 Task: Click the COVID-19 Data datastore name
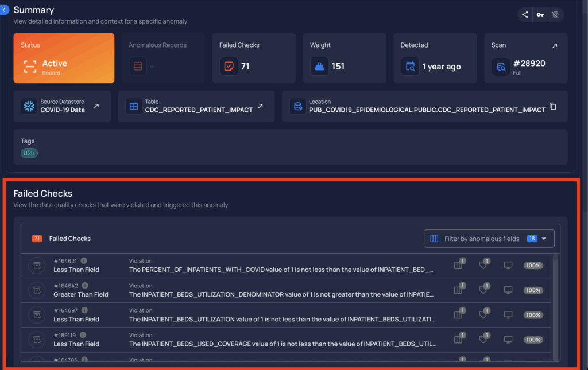(x=63, y=110)
